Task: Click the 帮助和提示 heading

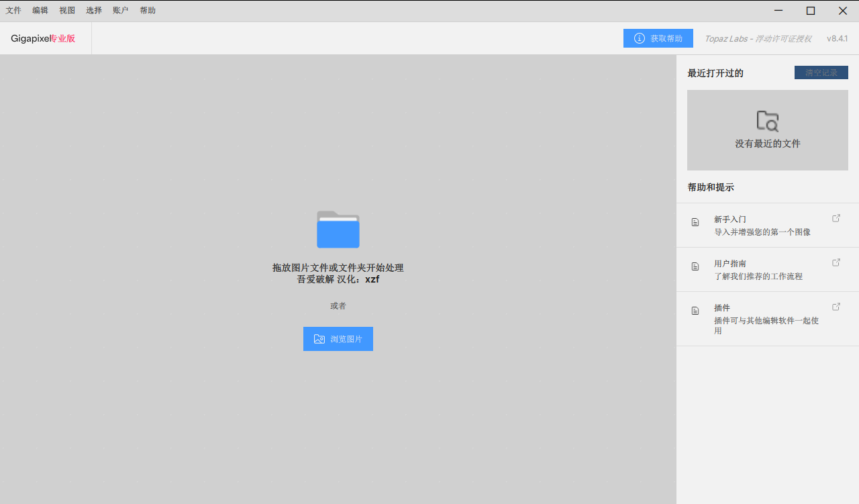Action: coord(711,187)
